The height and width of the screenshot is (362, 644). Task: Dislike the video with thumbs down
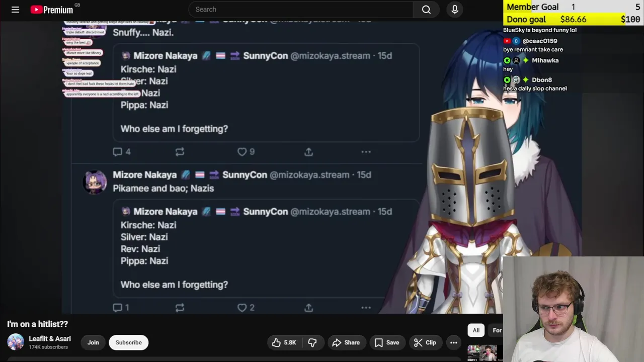click(312, 342)
